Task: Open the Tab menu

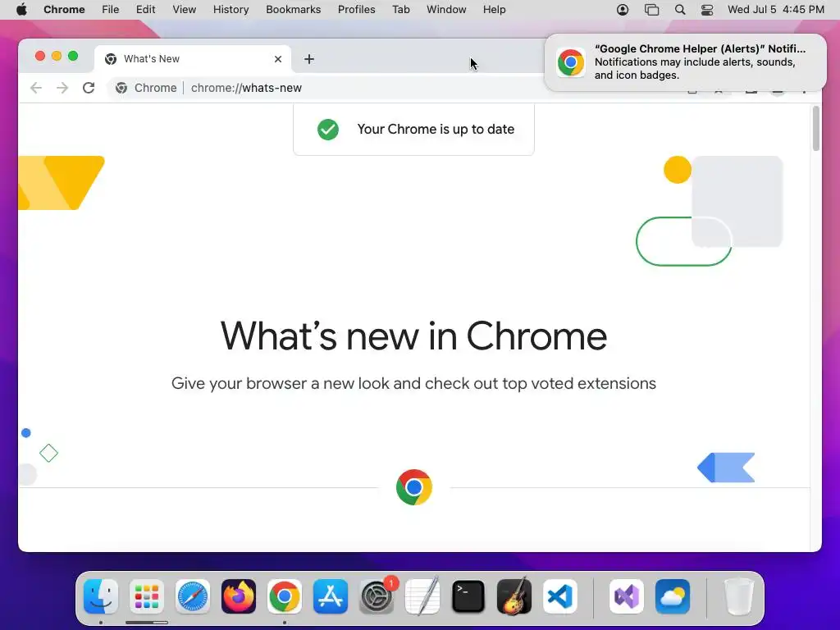Action: (x=400, y=10)
